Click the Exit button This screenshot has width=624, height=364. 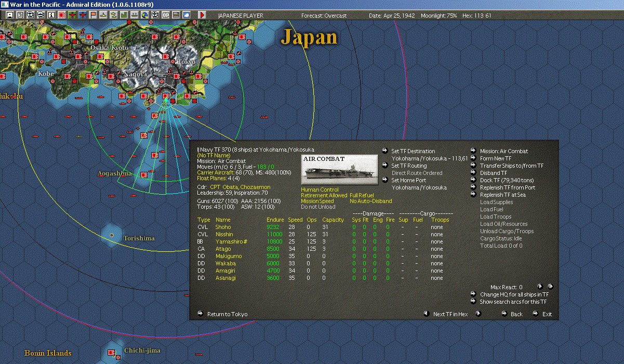point(547,314)
